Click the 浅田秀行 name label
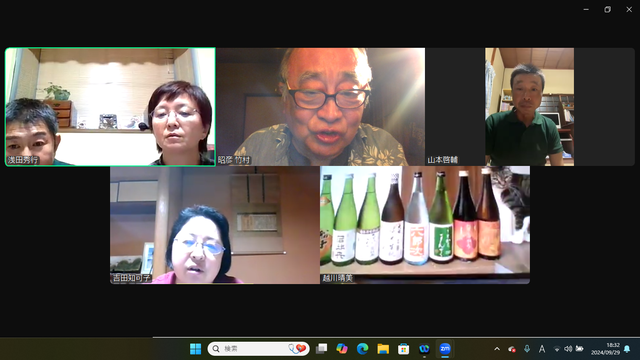The width and height of the screenshot is (640, 360). pos(23,160)
